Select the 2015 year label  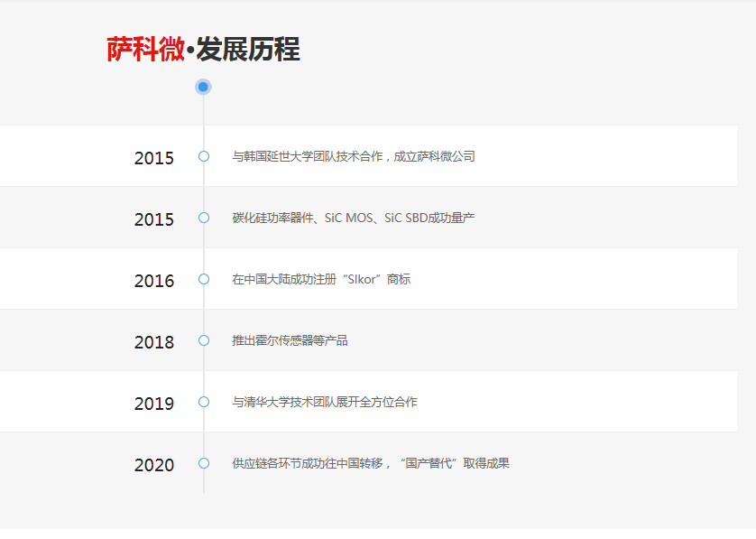pos(153,157)
